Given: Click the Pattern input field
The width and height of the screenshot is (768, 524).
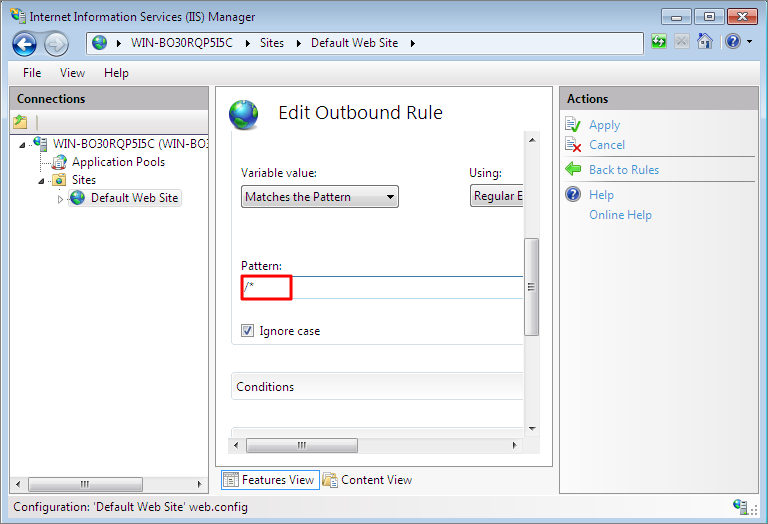Looking at the screenshot, I should pyautogui.click(x=382, y=287).
